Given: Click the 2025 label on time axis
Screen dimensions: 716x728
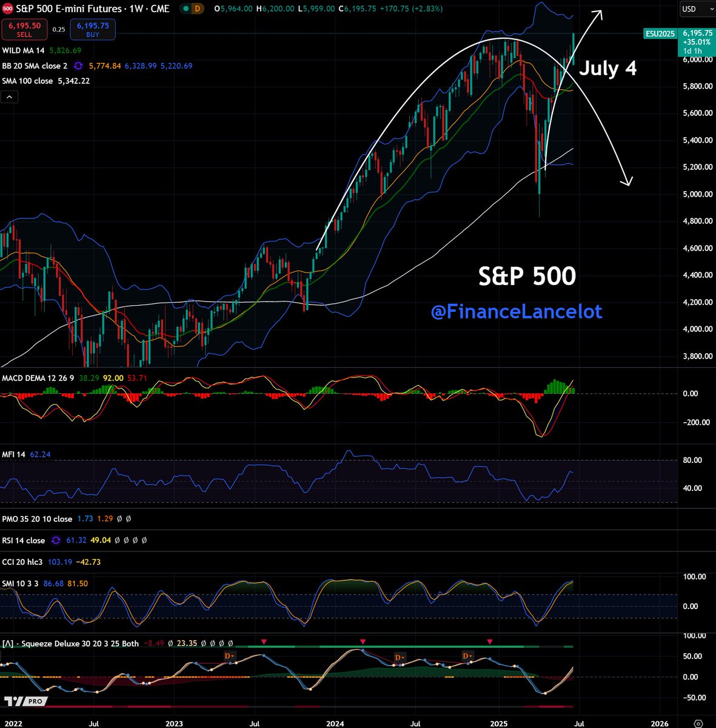Looking at the screenshot, I should (499, 723).
